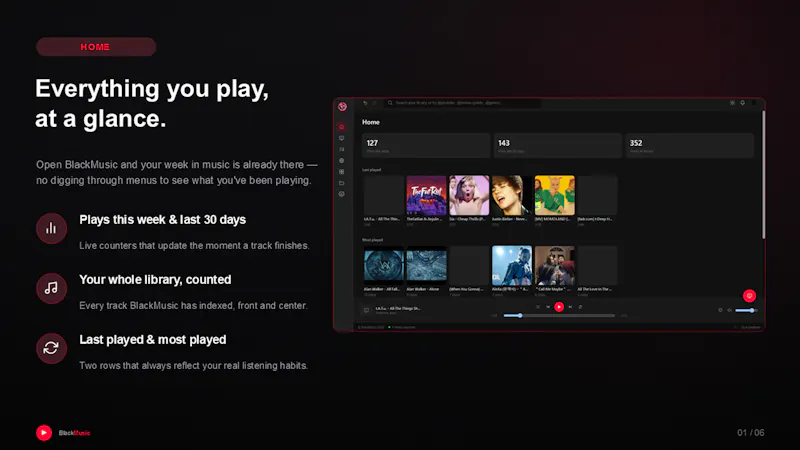Click the Home heading inside the app

pos(371,122)
